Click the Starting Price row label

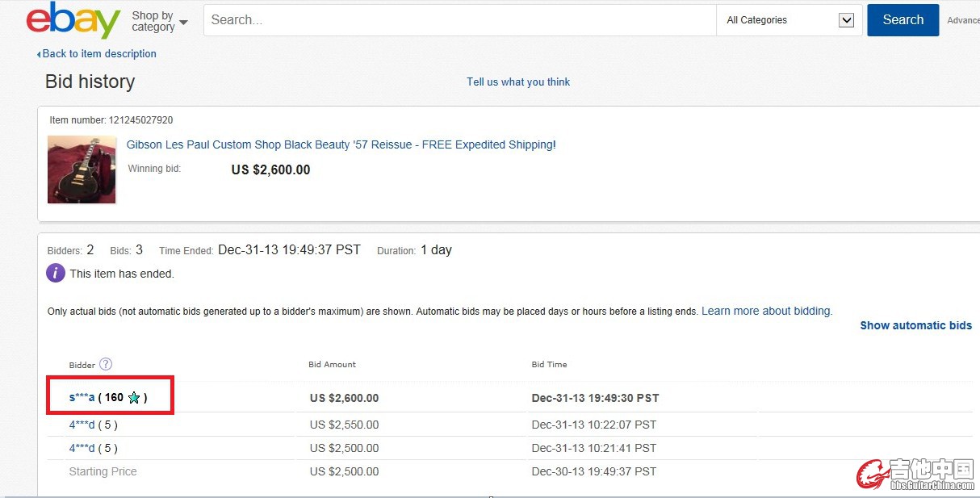point(103,471)
